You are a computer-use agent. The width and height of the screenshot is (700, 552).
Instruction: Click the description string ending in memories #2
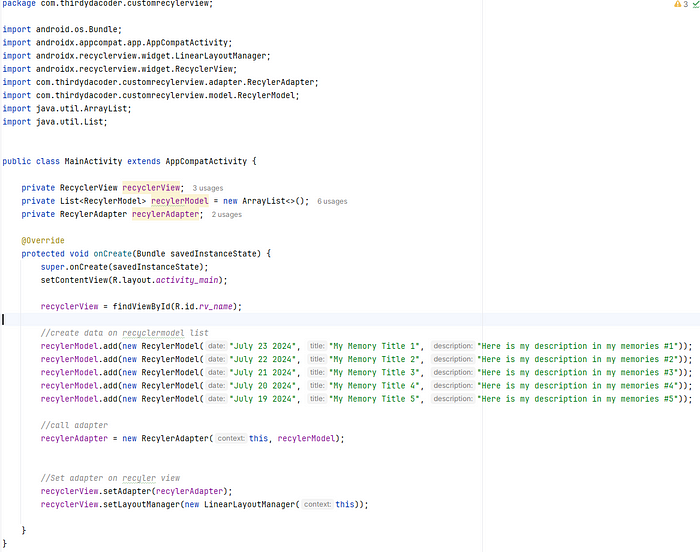(x=578, y=359)
